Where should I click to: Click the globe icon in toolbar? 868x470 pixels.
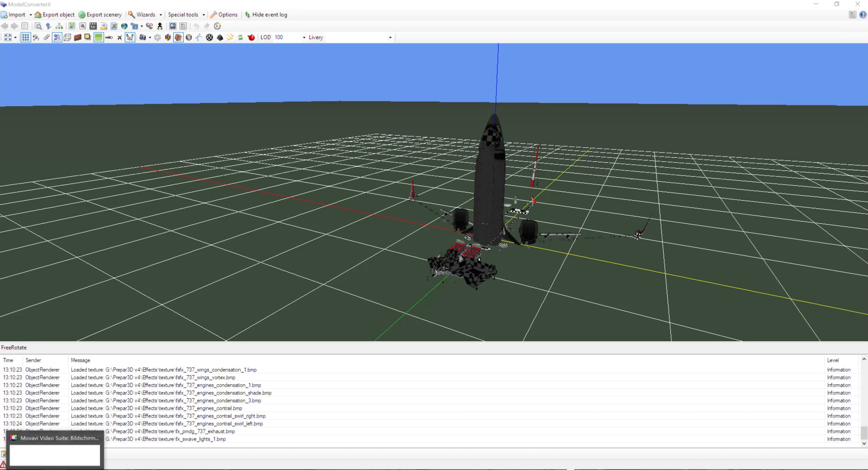(124, 26)
